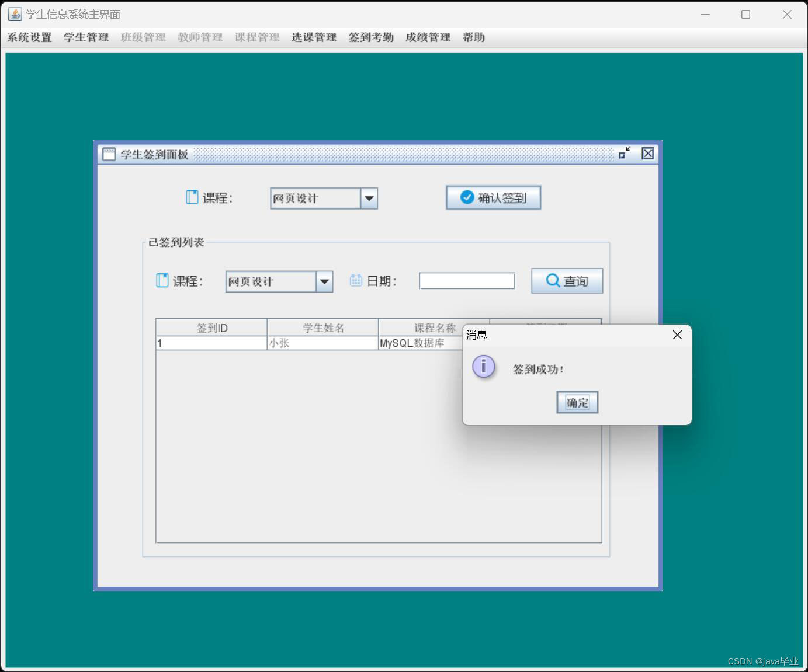The height and width of the screenshot is (672, 808).
Task: Open the 系统设置 menu
Action: pyautogui.click(x=29, y=37)
